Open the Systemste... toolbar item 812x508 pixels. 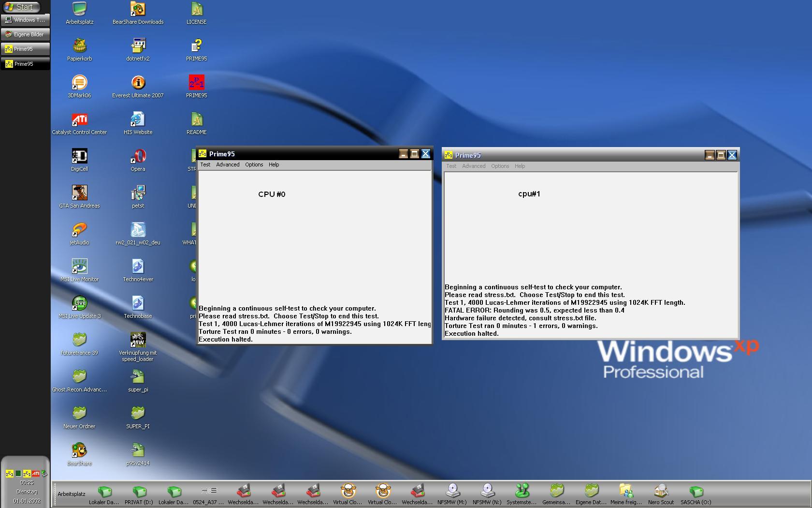tap(522, 495)
